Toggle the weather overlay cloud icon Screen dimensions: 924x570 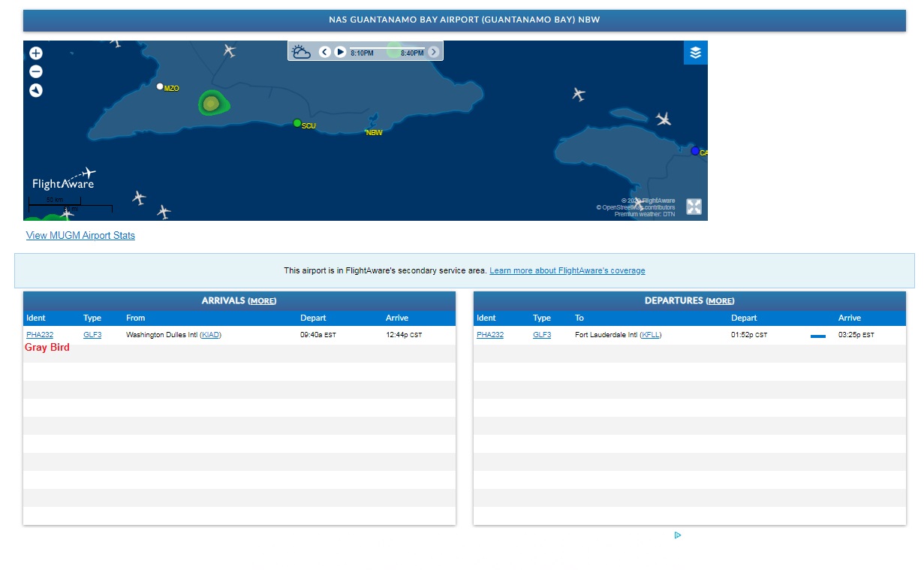coord(302,52)
